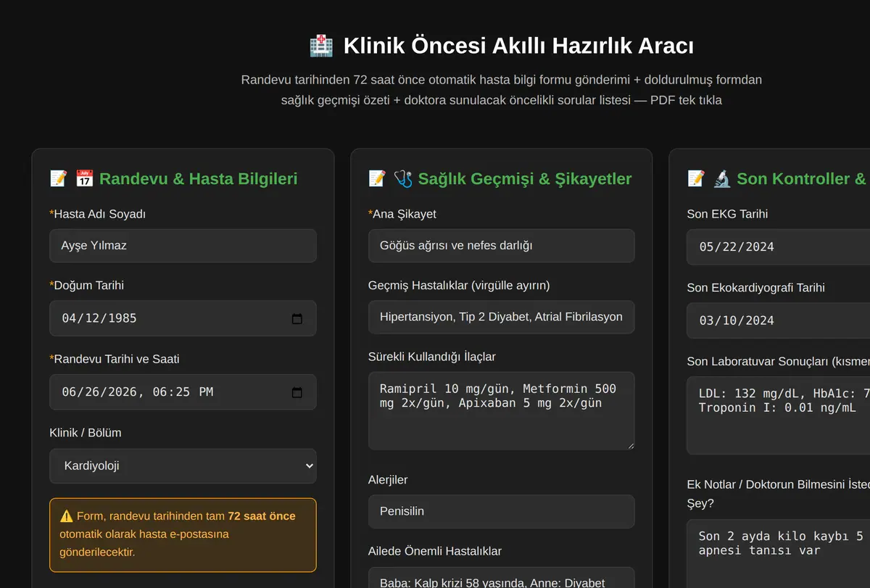Image resolution: width=870 pixels, height=588 pixels.
Task: Click the Ailede Önemli Hastalıklar label
Action: tap(435, 551)
